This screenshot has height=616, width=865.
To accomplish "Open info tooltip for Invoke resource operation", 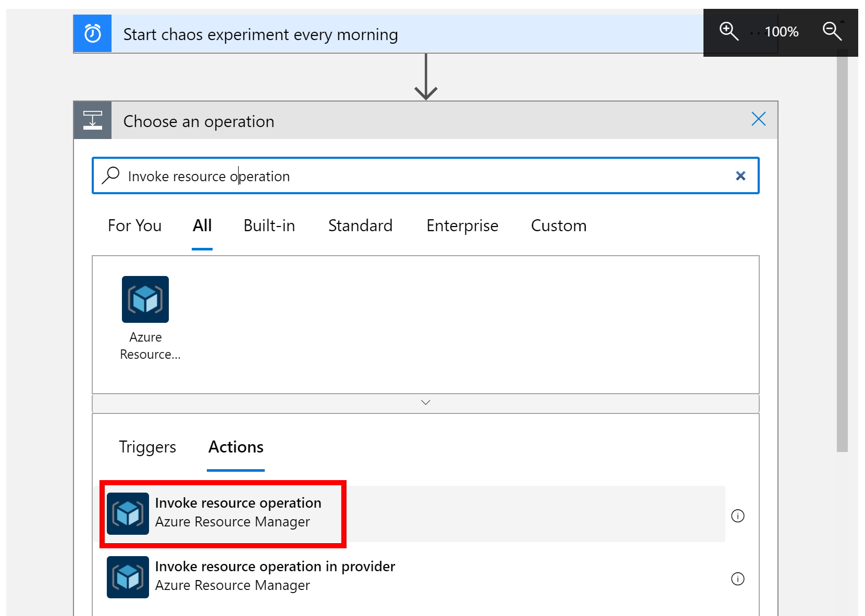I will tap(737, 516).
